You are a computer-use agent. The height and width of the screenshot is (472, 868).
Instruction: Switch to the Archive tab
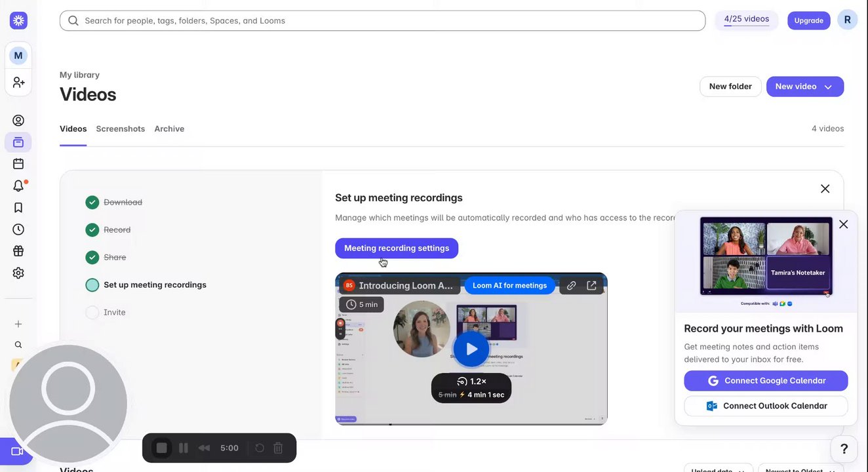(x=169, y=128)
